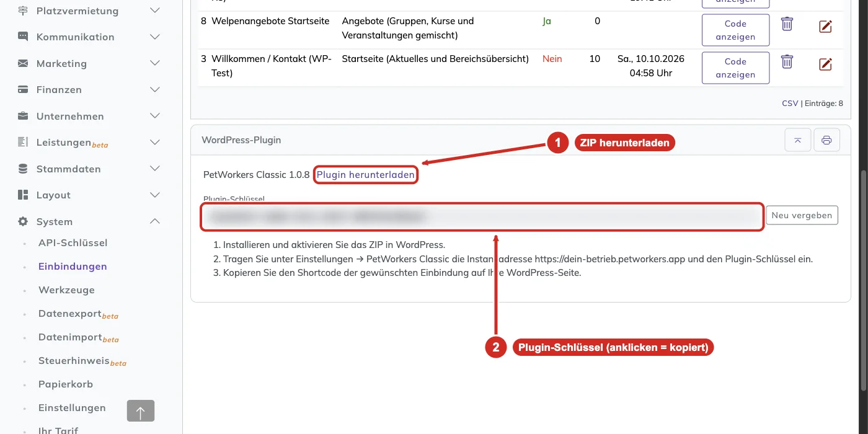Click the page vertical scrollbar
Screen dimensions: 868x434
click(x=864, y=280)
